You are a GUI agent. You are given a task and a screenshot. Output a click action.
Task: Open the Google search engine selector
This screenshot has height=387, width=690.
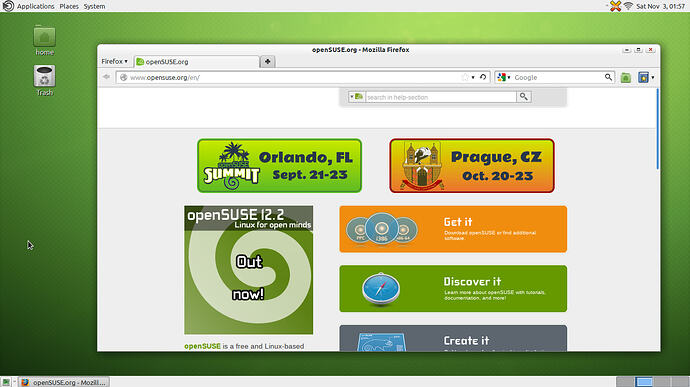tap(503, 77)
